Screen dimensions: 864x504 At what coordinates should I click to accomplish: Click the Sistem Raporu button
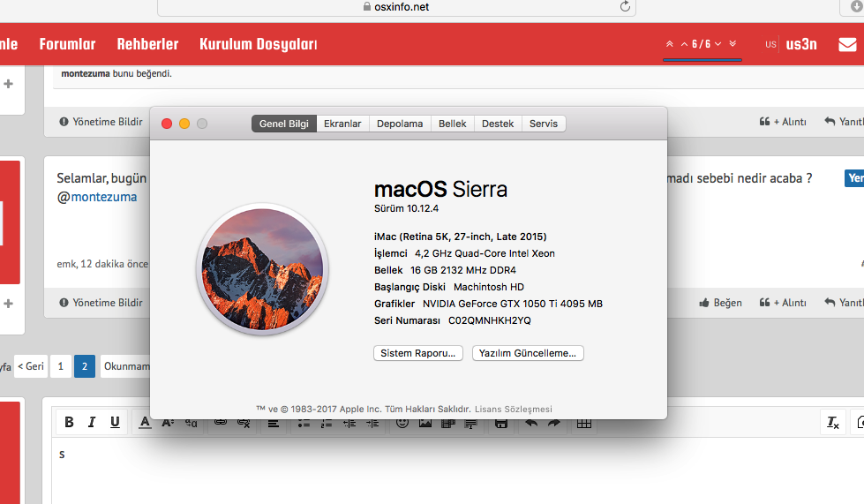point(418,353)
